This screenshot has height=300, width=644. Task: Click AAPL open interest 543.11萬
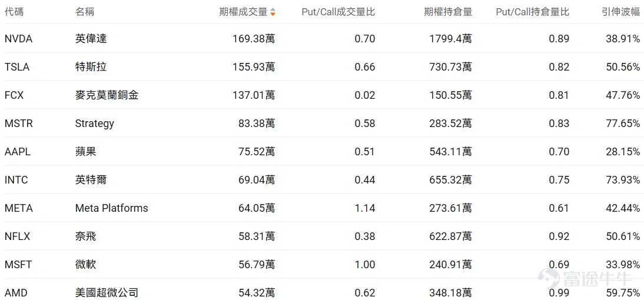(451, 152)
